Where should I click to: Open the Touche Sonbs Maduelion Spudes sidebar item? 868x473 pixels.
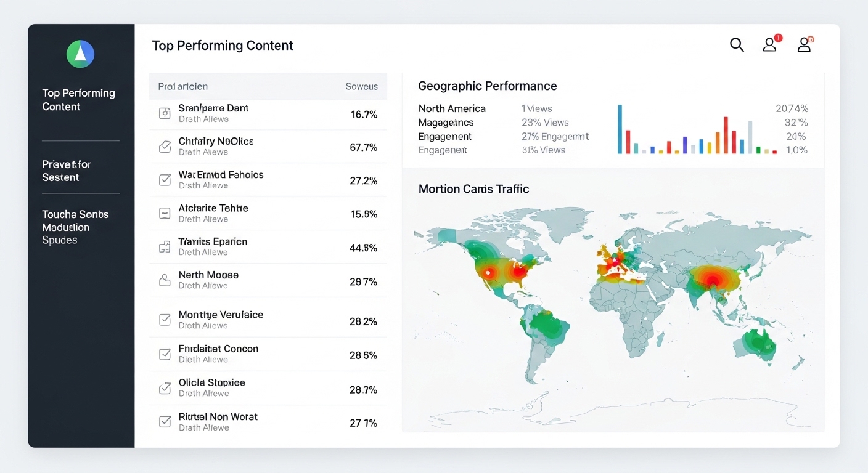coord(75,227)
